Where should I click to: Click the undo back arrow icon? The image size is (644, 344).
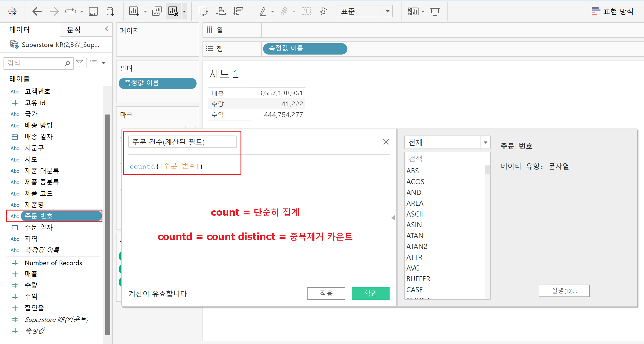pyautogui.click(x=37, y=11)
